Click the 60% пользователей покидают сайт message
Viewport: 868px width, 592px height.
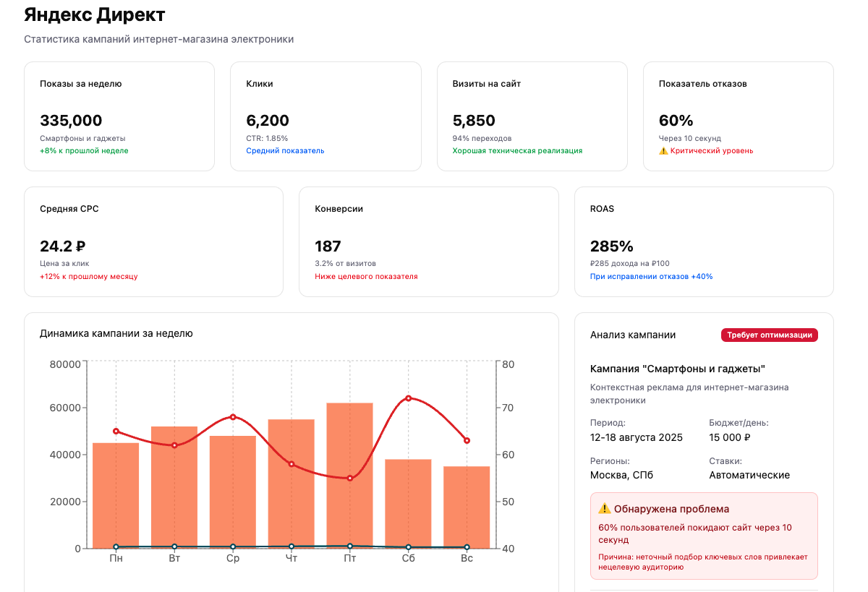695,533
